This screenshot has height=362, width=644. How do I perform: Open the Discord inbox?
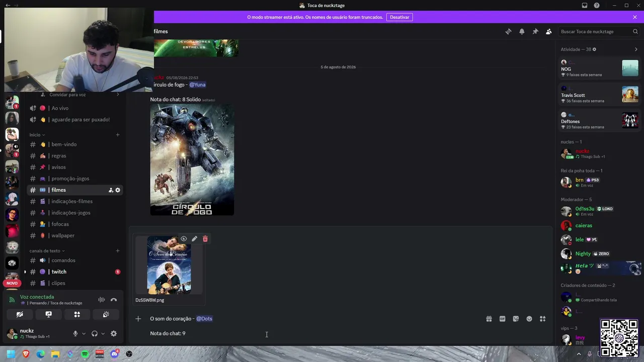[585, 6]
